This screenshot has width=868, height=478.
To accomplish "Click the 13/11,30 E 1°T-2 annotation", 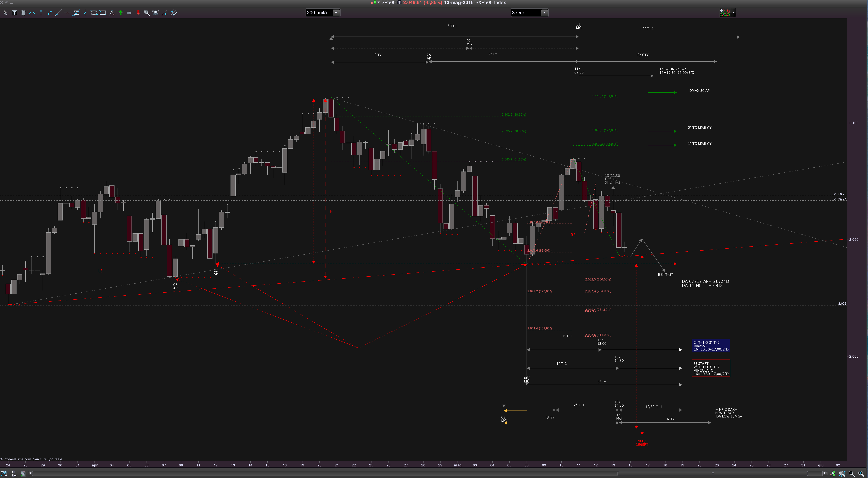I will coord(612,179).
